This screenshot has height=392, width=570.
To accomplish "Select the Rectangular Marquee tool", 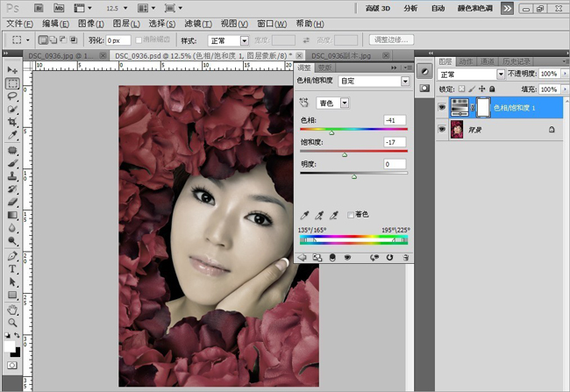I will pyautogui.click(x=12, y=83).
